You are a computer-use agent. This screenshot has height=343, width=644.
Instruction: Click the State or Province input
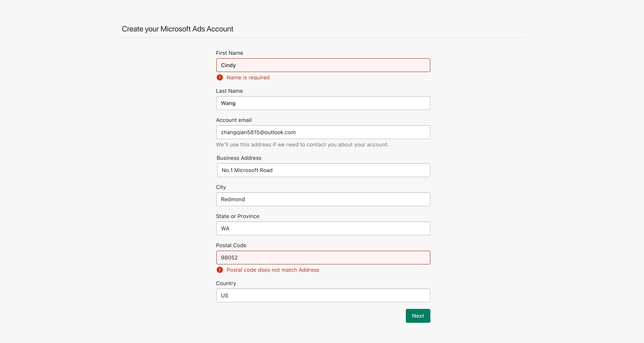[323, 228]
